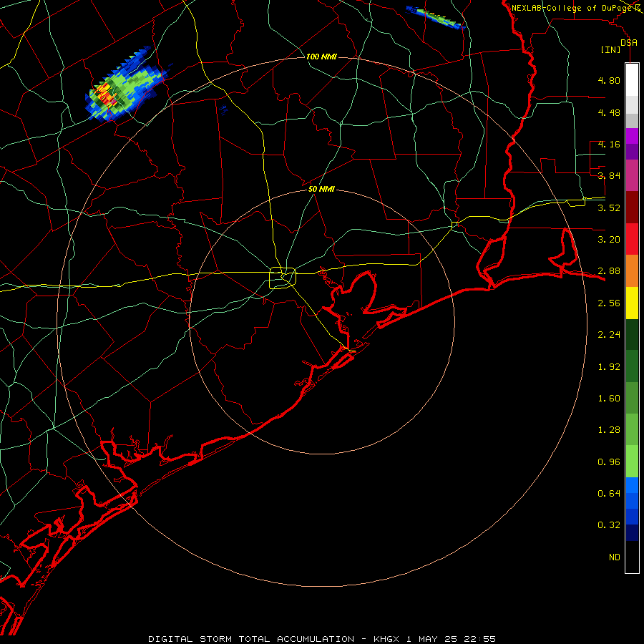Select the dark red 3.52 legend swatch
This screenshot has height=644, width=644.
(x=632, y=208)
